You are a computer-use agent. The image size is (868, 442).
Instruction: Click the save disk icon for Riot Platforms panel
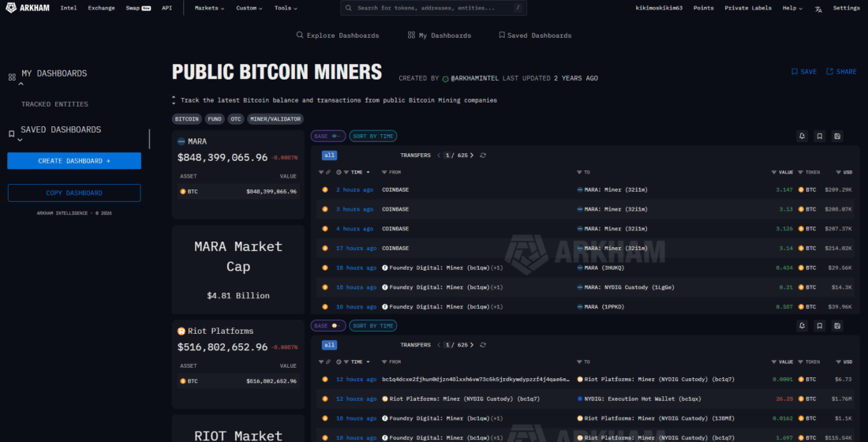click(837, 326)
